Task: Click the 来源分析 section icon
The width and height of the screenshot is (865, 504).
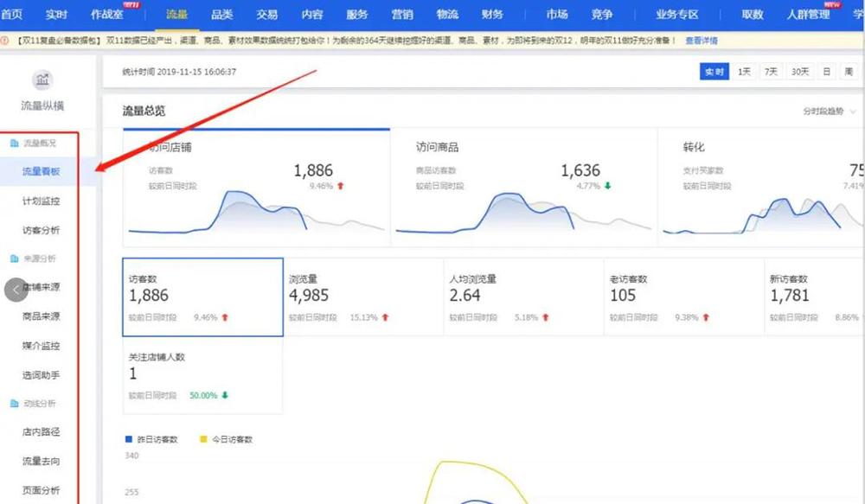Action: tap(14, 258)
